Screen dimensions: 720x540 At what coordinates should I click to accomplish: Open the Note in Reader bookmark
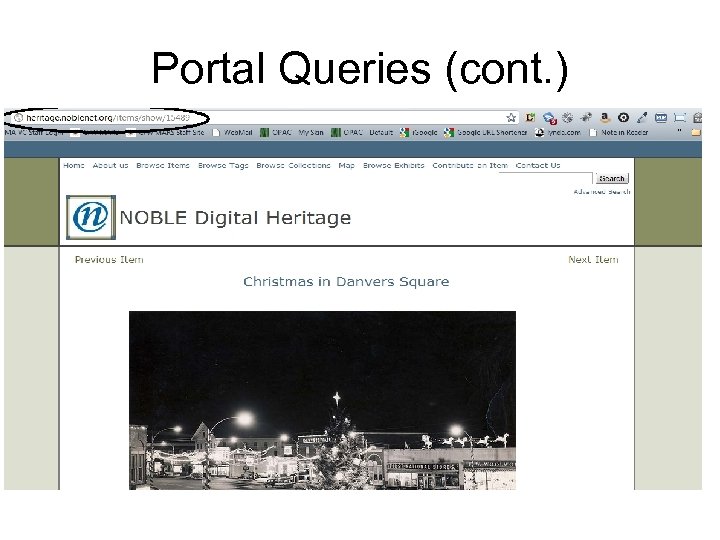[x=619, y=132]
